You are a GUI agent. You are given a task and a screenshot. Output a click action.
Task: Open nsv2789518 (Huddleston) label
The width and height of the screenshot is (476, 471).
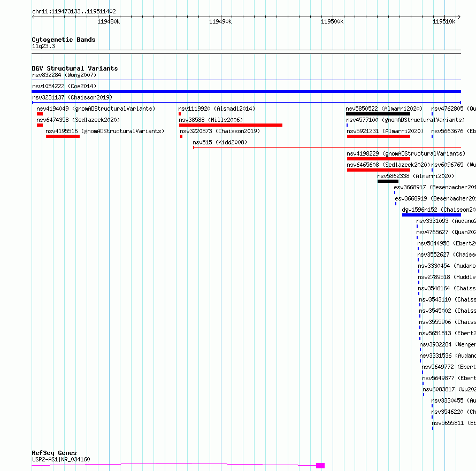(447, 277)
